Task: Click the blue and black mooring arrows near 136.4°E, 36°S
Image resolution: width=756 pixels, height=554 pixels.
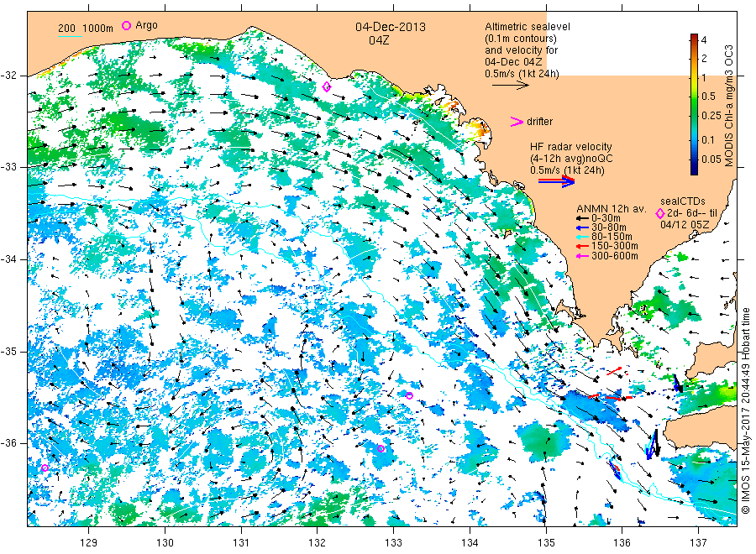Action: pos(653,444)
